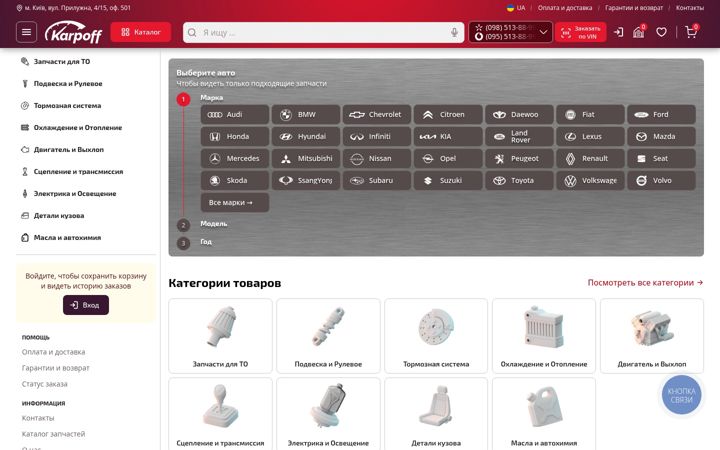Open 'Двигатель и Выхлоп' category card
720x450 pixels.
point(652,336)
